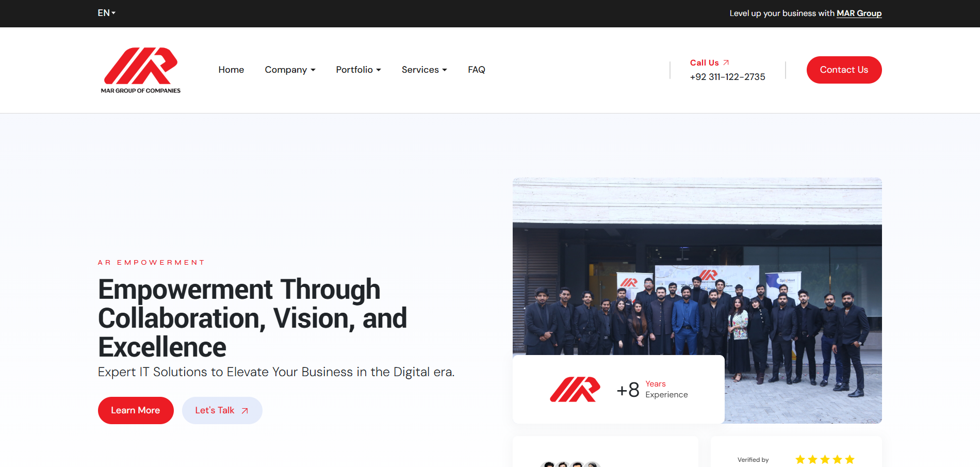Expand the Company menu dropdown
The image size is (980, 467).
290,70
